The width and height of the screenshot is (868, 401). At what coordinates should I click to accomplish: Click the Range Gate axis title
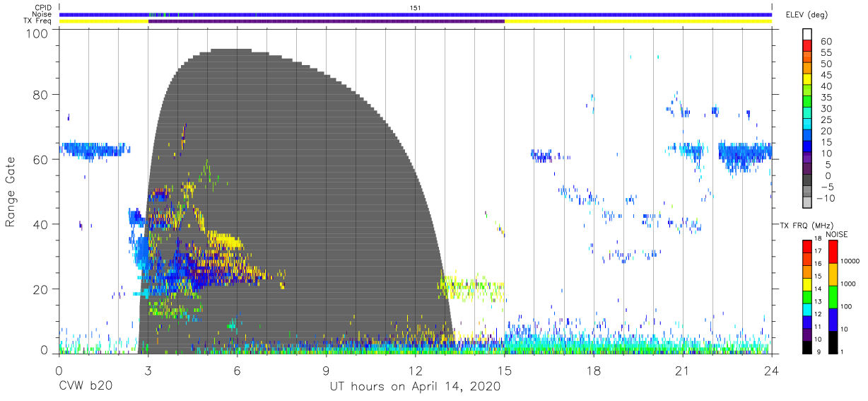(x=11, y=192)
